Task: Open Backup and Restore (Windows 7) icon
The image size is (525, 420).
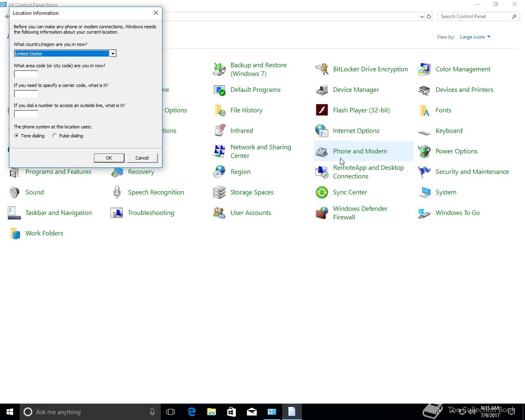Action: (x=219, y=69)
